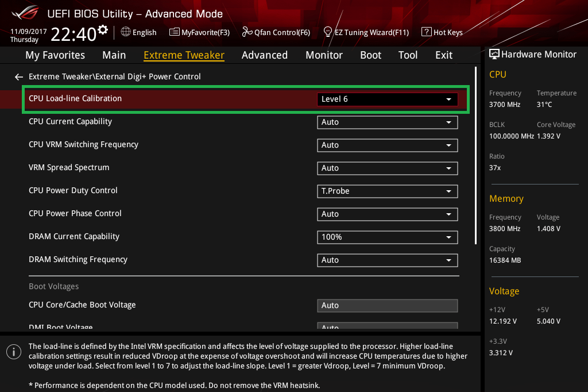Image resolution: width=588 pixels, height=392 pixels.
Task: Expand the CPU VRM Switching Frequency dropdown
Action: 388,145
